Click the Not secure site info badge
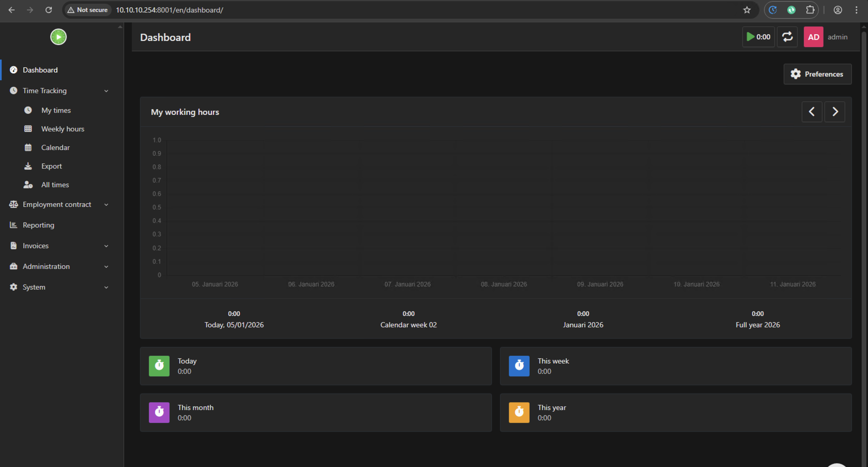This screenshot has width=868, height=467. coord(88,10)
